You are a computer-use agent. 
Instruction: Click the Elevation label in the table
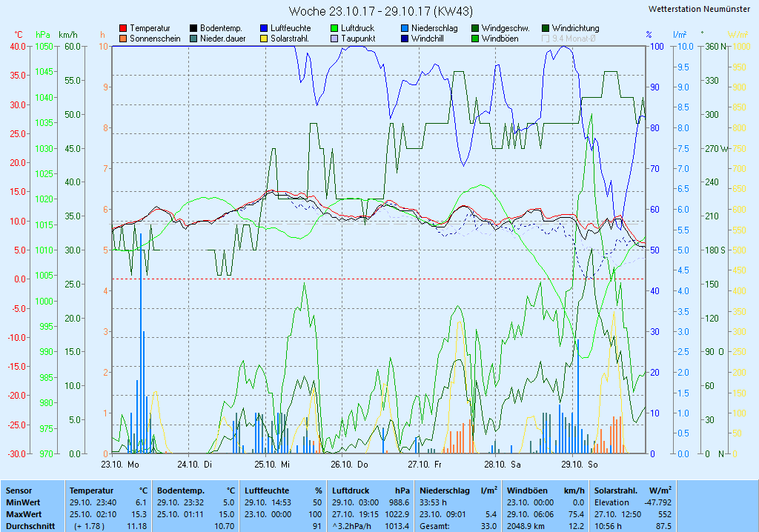(611, 502)
